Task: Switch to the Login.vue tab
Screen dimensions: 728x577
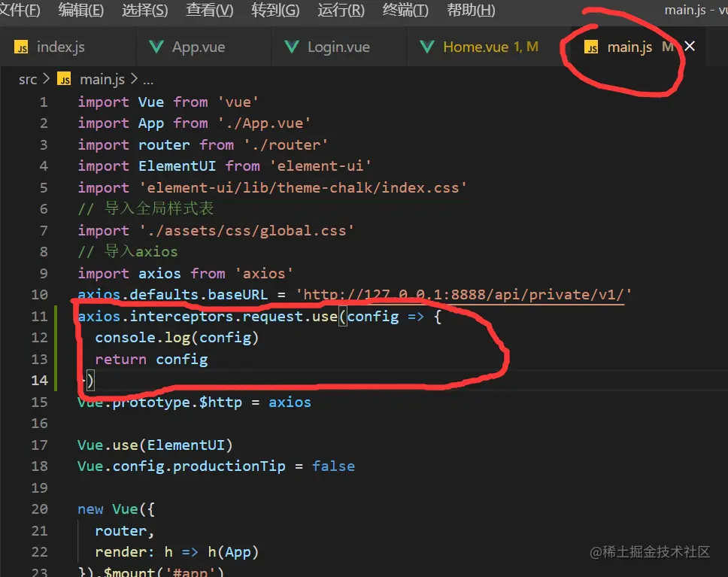Action: click(338, 47)
